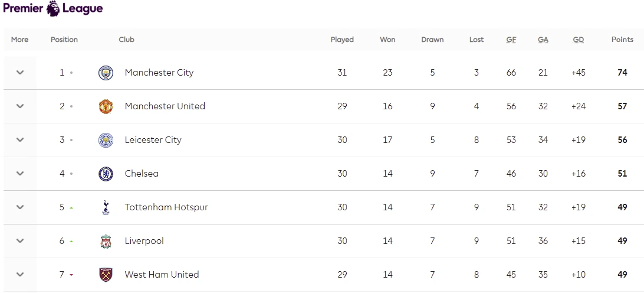
Task: Click the GF column header
Action: 511,40
